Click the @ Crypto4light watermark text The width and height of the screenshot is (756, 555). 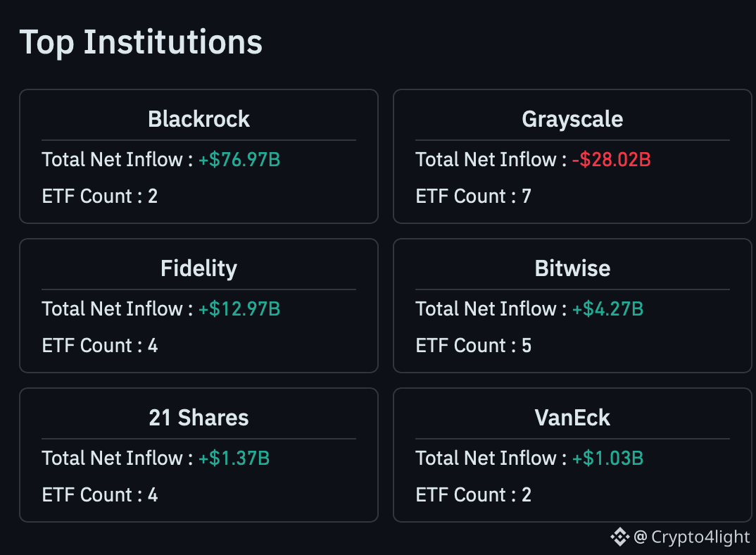691,537
